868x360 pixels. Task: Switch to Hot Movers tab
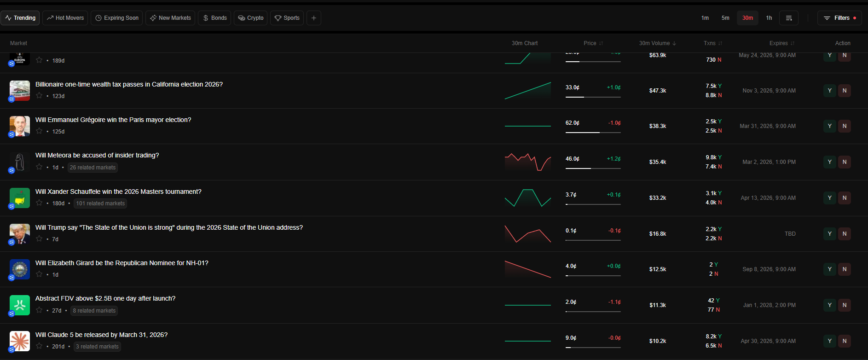click(65, 18)
